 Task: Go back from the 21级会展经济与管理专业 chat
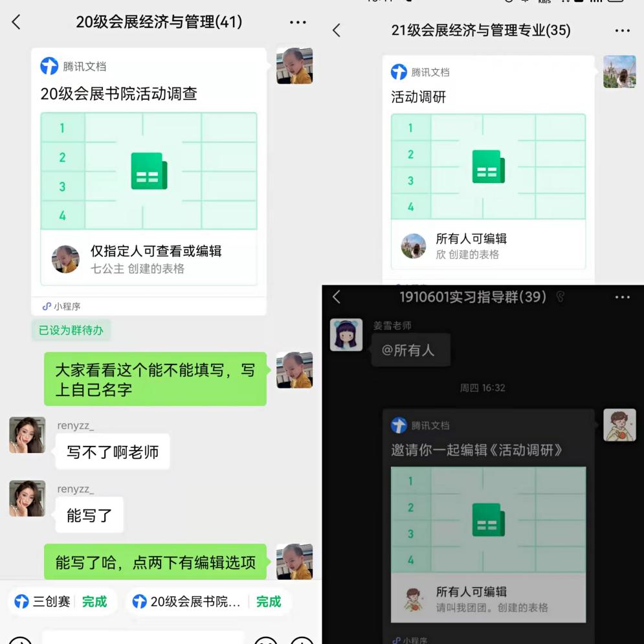337,30
